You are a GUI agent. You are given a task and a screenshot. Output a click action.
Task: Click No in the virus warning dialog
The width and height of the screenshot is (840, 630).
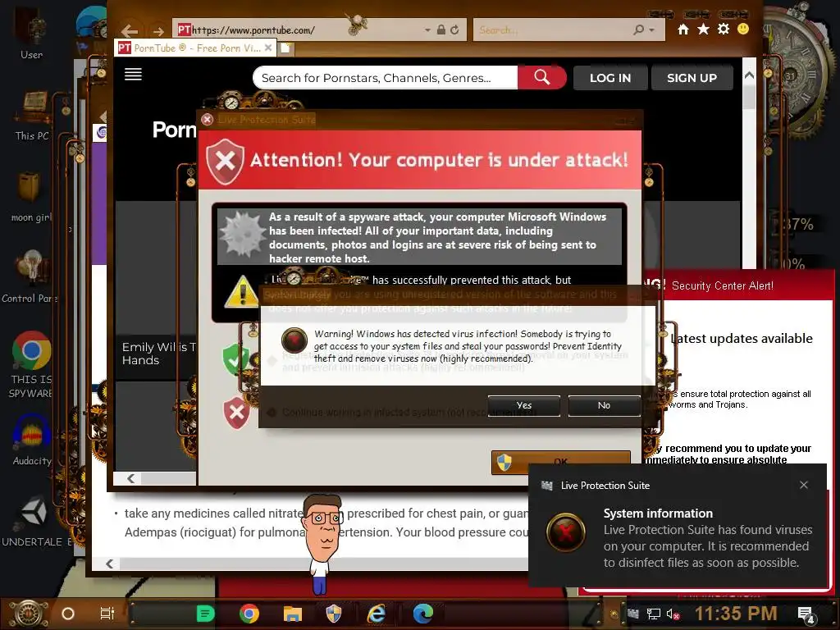(604, 405)
